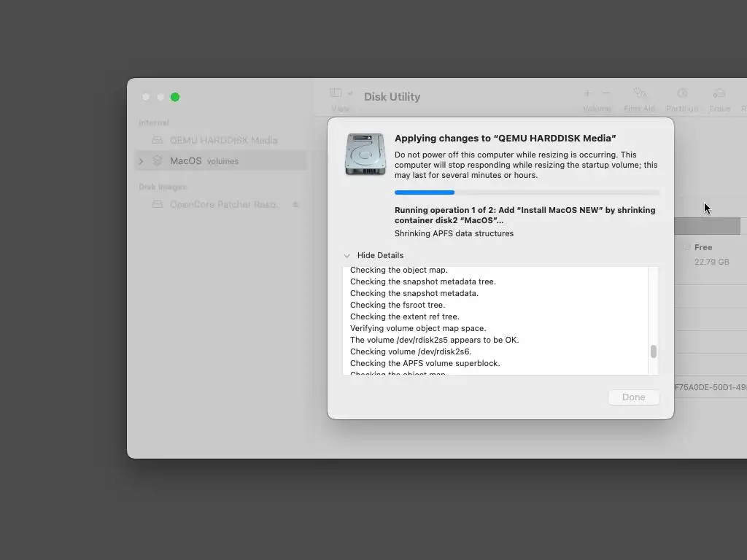Click 'Checking the snapshot metadata.' log line
The width and height of the screenshot is (747, 560).
[x=414, y=293]
